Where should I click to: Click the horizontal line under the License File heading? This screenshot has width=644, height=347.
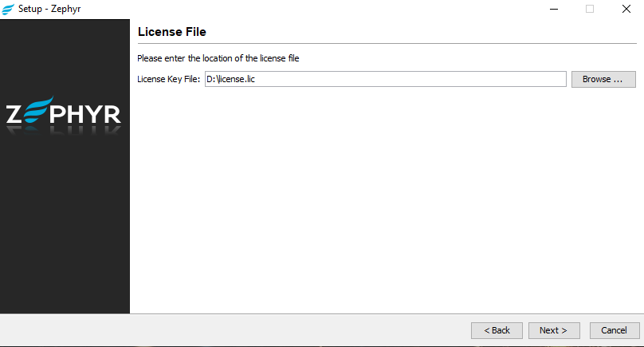(383, 43)
